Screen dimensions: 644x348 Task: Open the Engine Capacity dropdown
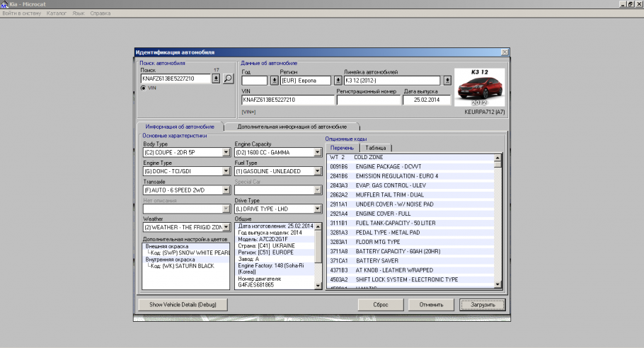pyautogui.click(x=317, y=152)
